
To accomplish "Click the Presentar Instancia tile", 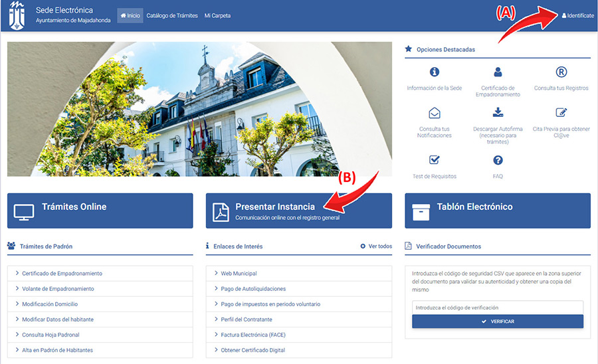I will pos(298,211).
